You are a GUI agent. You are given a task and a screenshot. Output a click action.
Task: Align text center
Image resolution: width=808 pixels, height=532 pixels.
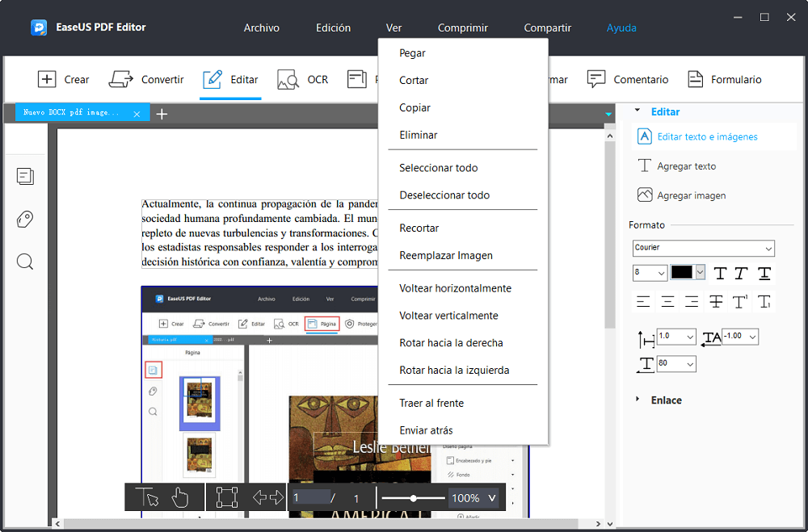click(667, 302)
